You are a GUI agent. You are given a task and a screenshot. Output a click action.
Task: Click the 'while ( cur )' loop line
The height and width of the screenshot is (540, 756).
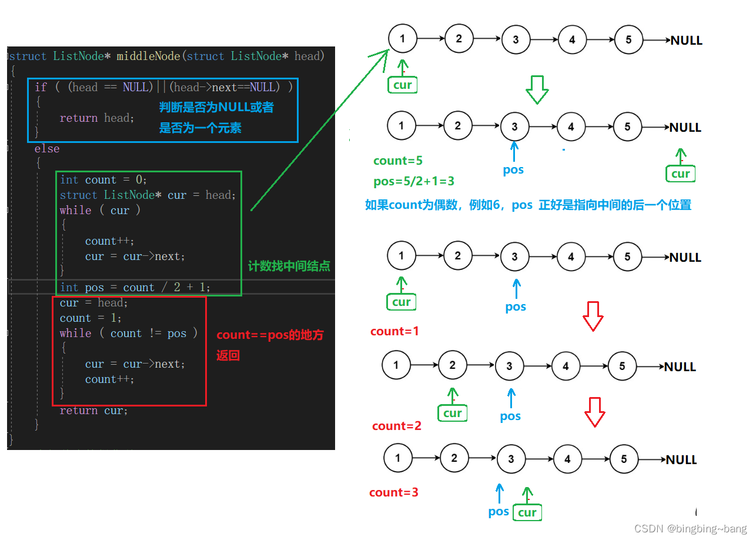pos(100,210)
